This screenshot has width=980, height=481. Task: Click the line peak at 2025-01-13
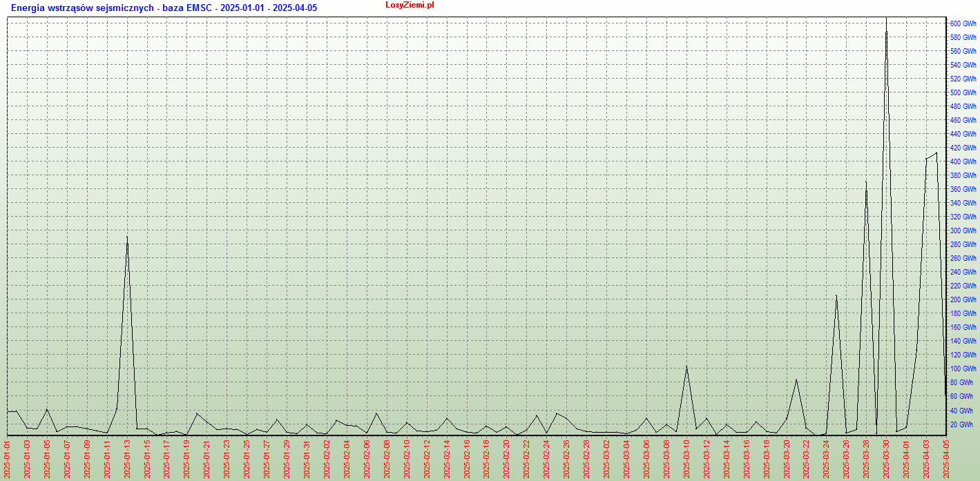point(127,237)
